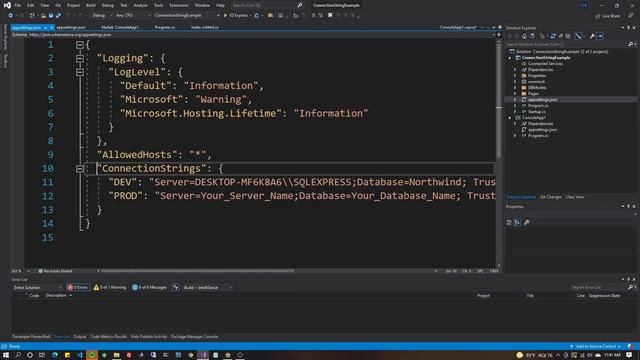Click the Categorized icon in the Properties panel
This screenshot has width=640, height=360.
(509, 222)
